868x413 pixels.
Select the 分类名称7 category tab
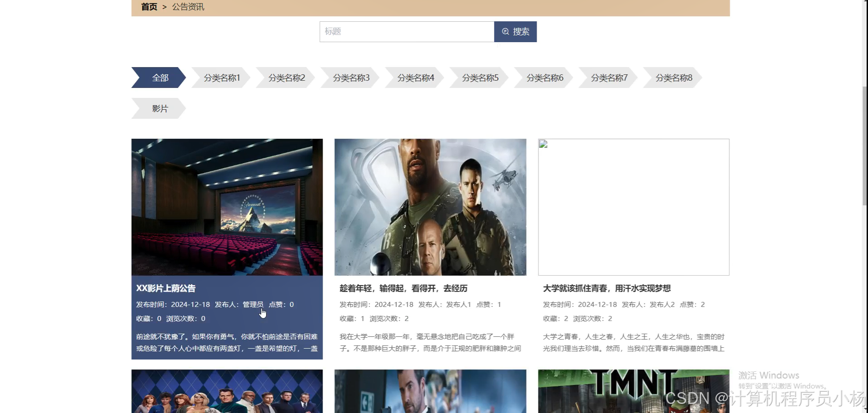[608, 78]
